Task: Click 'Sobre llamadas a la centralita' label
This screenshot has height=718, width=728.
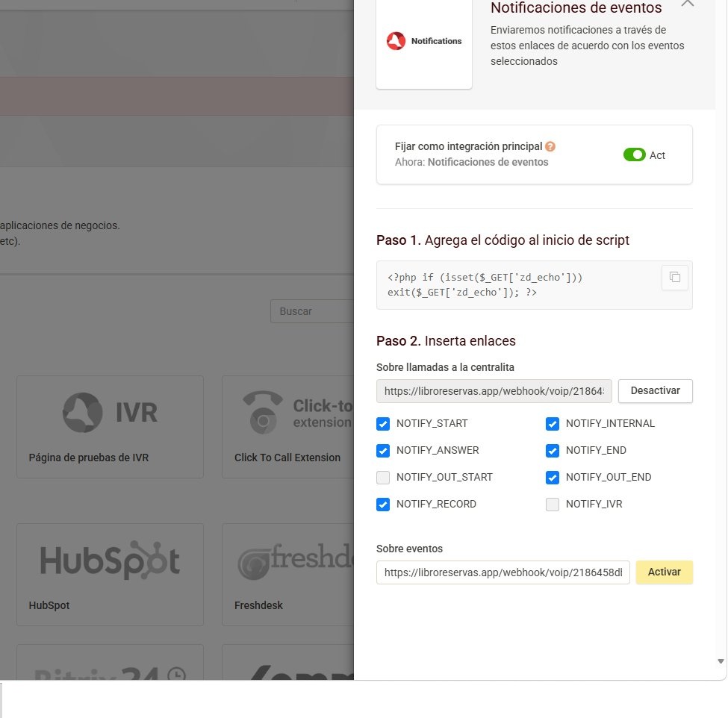Action: (x=445, y=367)
